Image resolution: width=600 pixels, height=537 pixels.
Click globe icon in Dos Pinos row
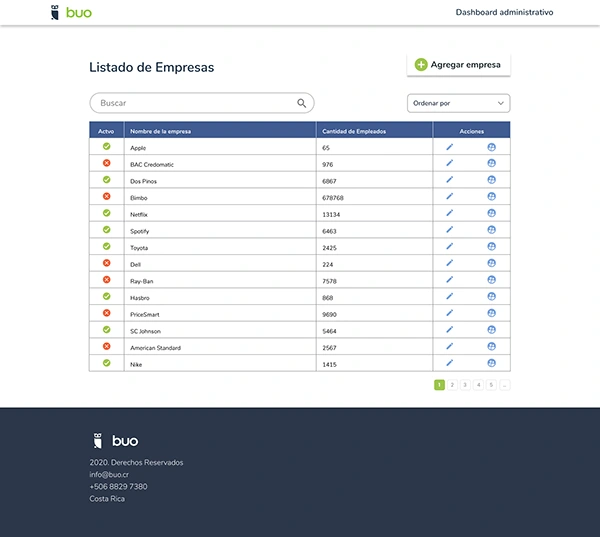(x=492, y=180)
